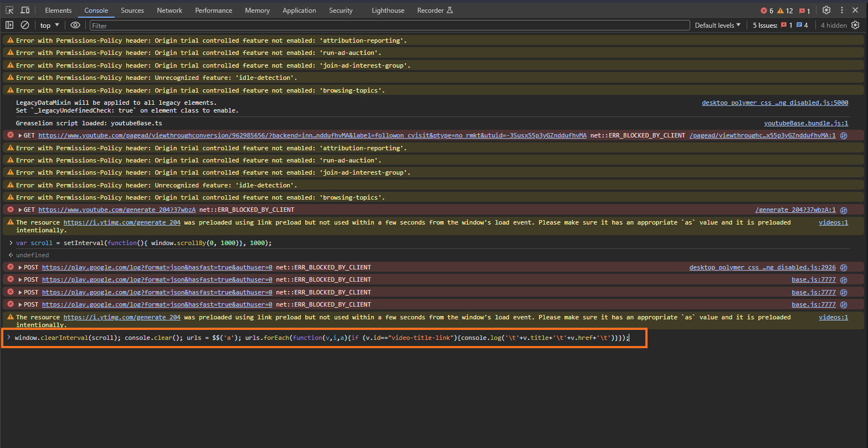
Task: Open the Security tab
Action: point(341,11)
